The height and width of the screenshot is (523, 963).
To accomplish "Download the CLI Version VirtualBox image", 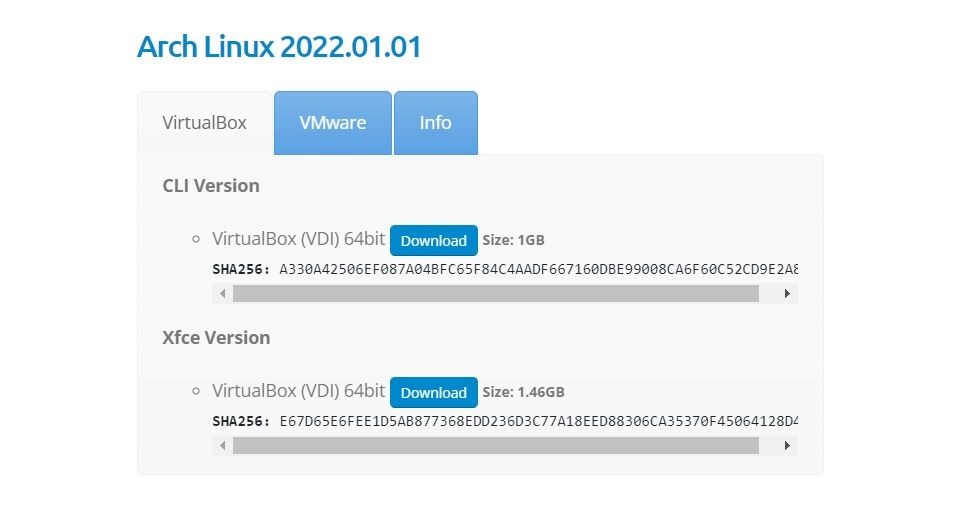I will pos(434,241).
